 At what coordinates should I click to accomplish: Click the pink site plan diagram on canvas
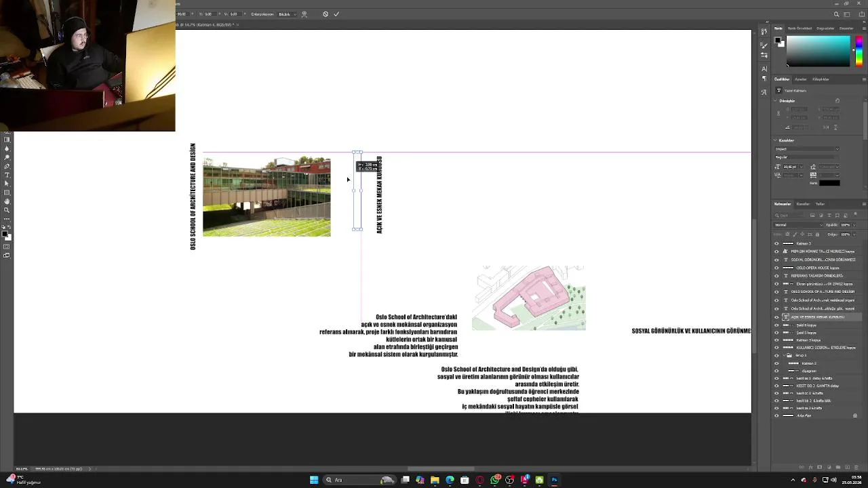(529, 298)
